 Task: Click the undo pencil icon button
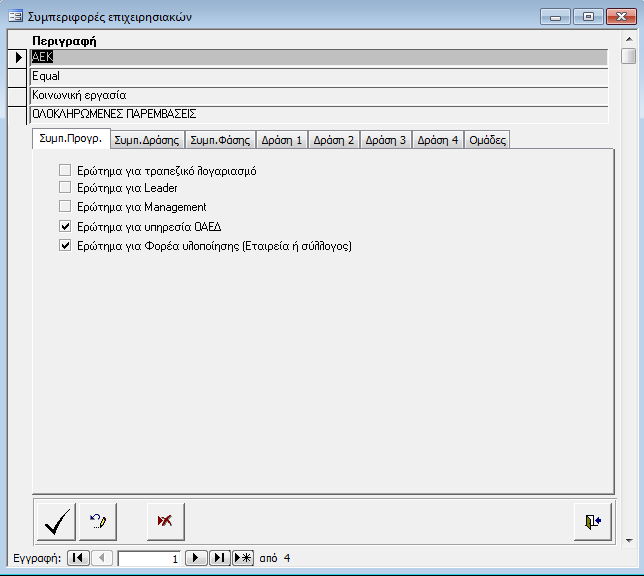click(98, 520)
